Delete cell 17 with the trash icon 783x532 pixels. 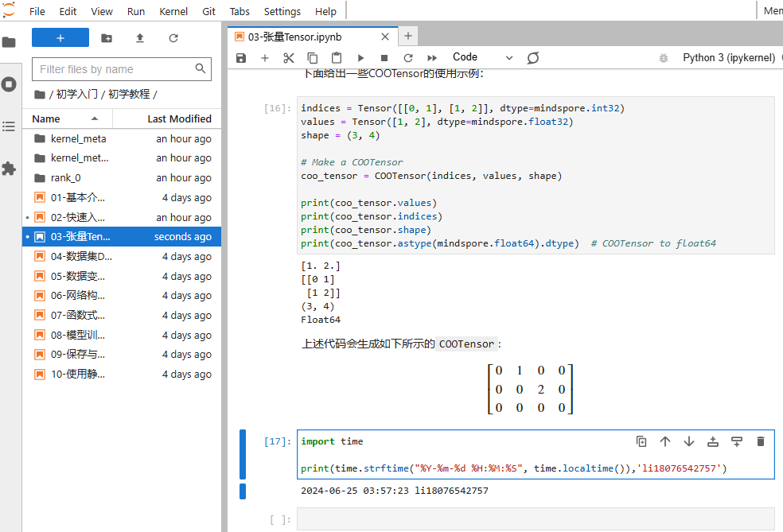[x=761, y=441]
